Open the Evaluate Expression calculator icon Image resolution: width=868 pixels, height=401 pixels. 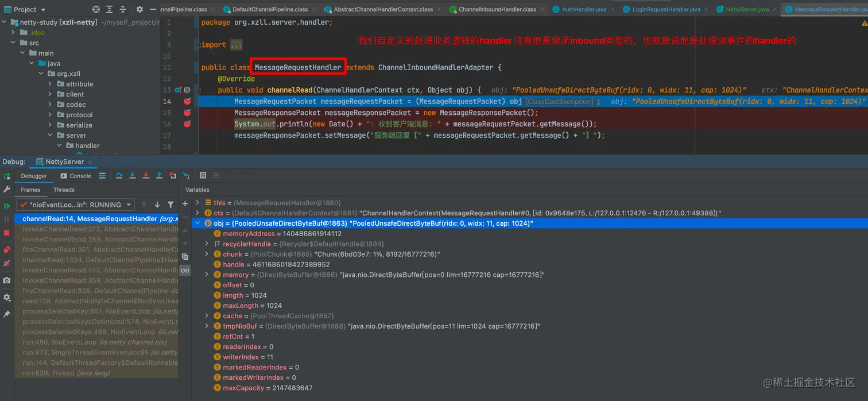(x=203, y=176)
